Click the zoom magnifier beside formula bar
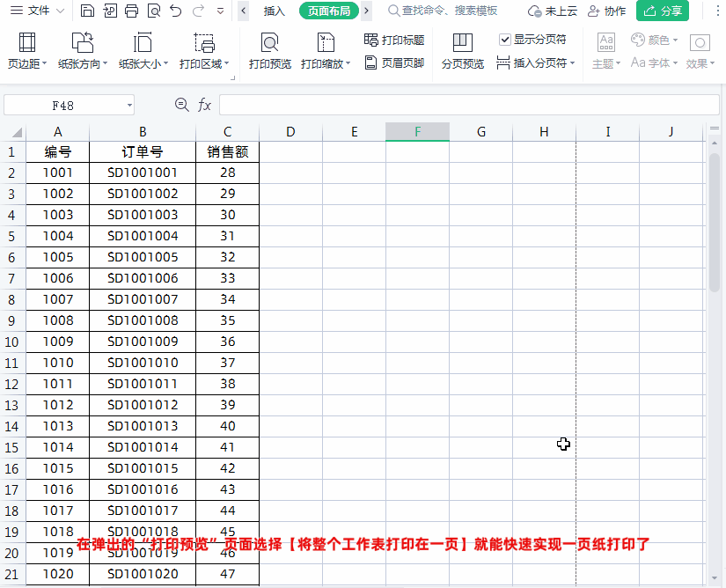The width and height of the screenshot is (726, 588). pos(181,105)
